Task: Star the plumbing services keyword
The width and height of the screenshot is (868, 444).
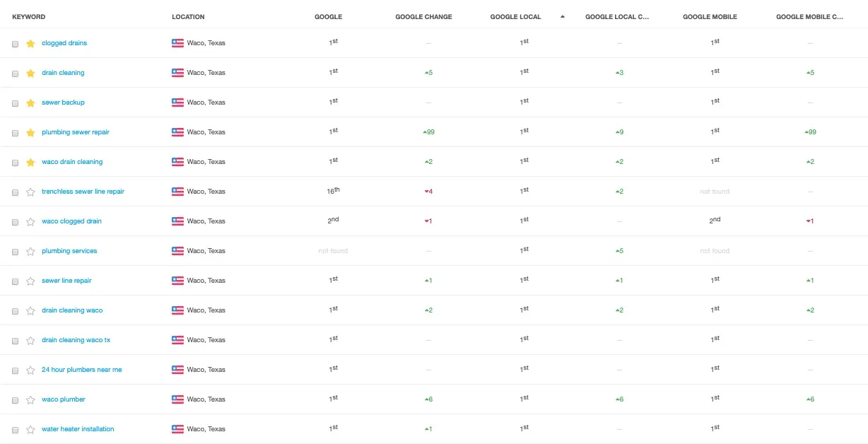Action: tap(30, 252)
